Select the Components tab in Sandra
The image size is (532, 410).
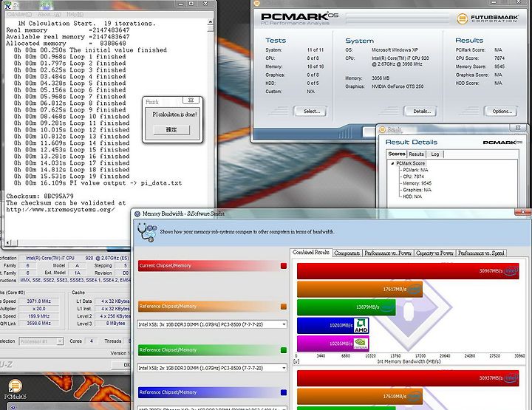(347, 253)
